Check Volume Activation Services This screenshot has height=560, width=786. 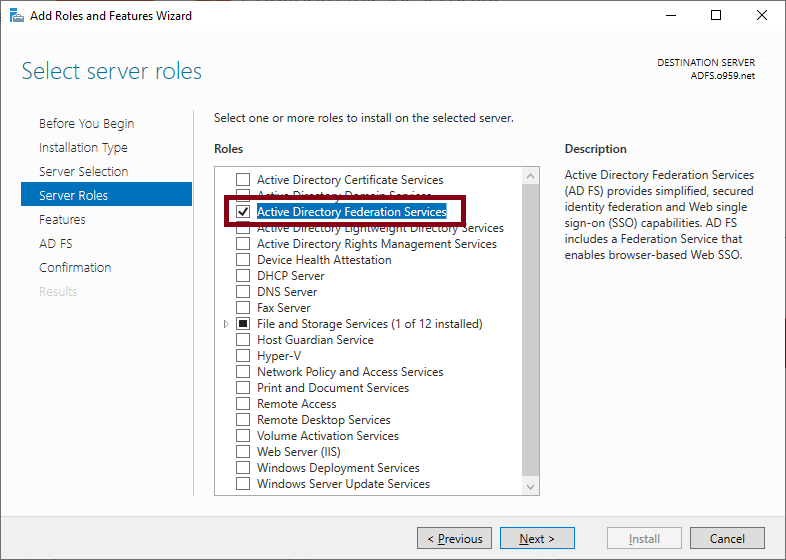click(243, 436)
